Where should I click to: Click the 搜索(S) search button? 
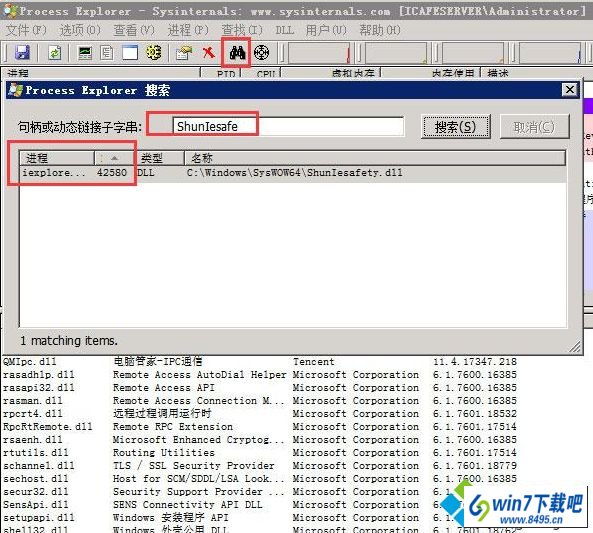[x=455, y=127]
